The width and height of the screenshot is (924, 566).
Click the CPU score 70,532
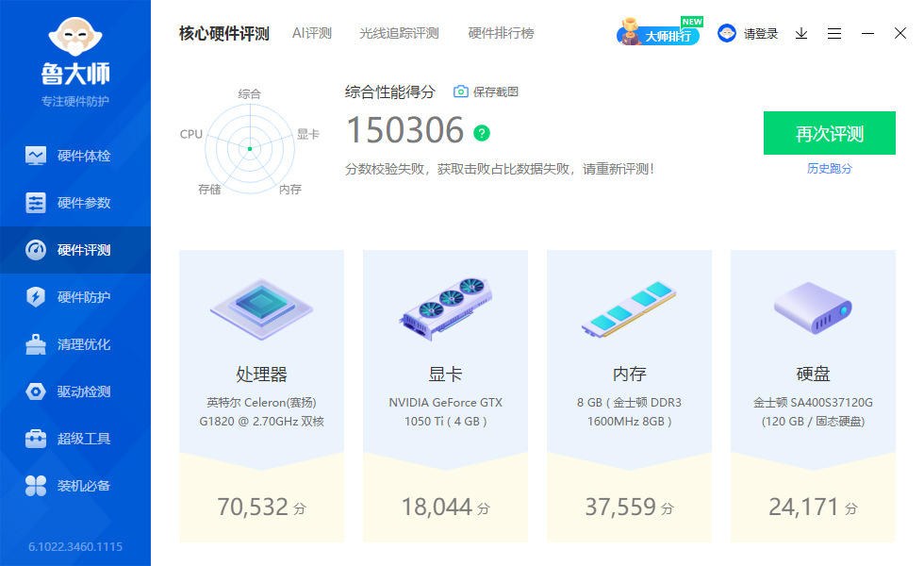(x=253, y=508)
